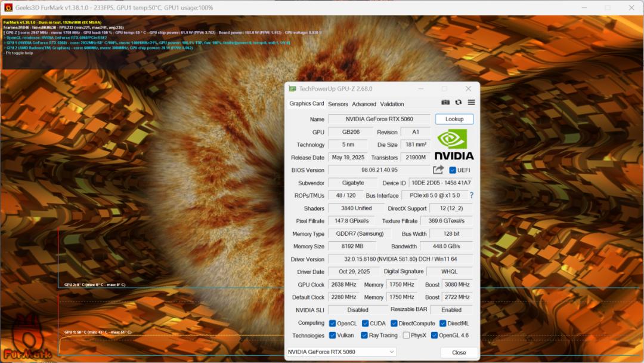Click the BIOS share/export arrow icon
This screenshot has width=644, height=363.
(x=438, y=170)
